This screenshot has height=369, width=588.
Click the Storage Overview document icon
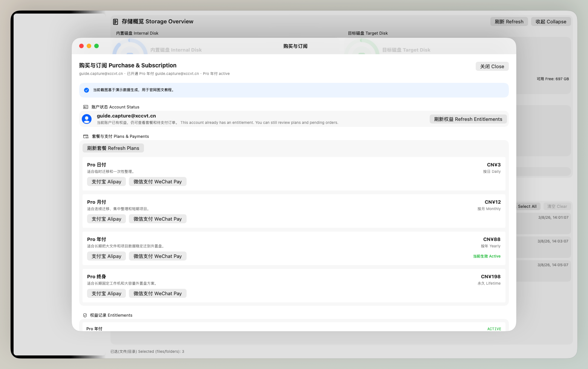click(116, 22)
